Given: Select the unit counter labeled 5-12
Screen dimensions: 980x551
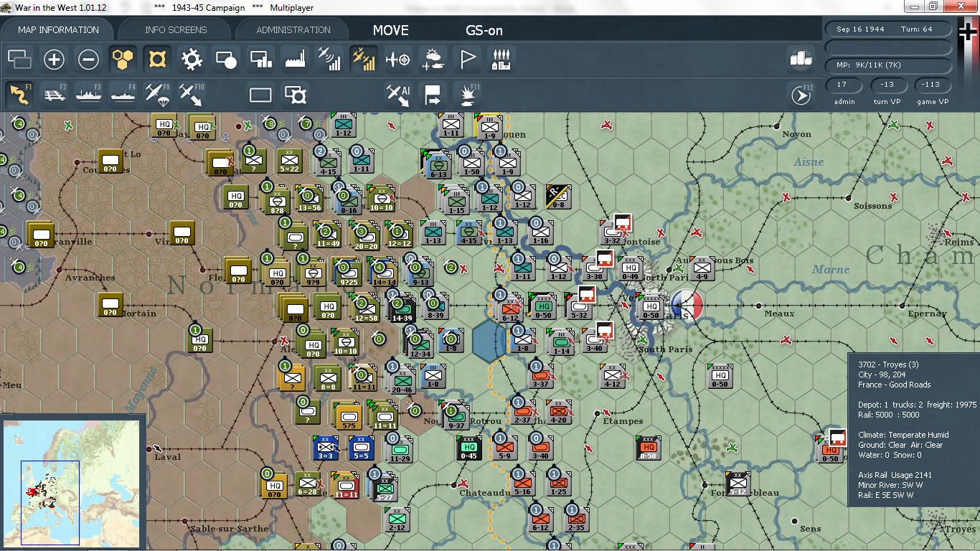Looking at the screenshot, I should coord(738,484).
